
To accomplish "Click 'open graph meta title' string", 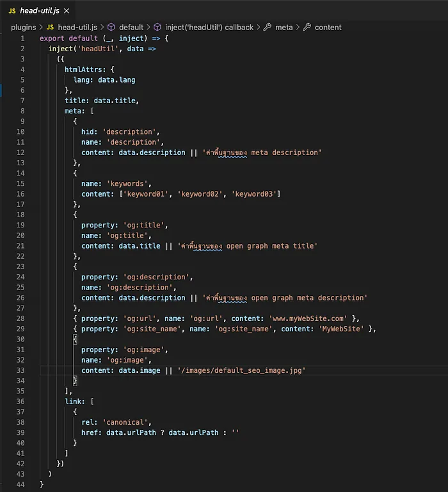I will (x=247, y=246).
